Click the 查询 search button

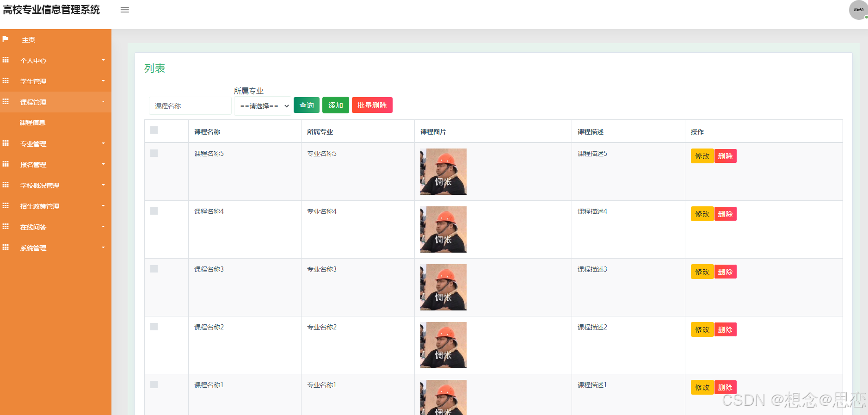(x=307, y=105)
